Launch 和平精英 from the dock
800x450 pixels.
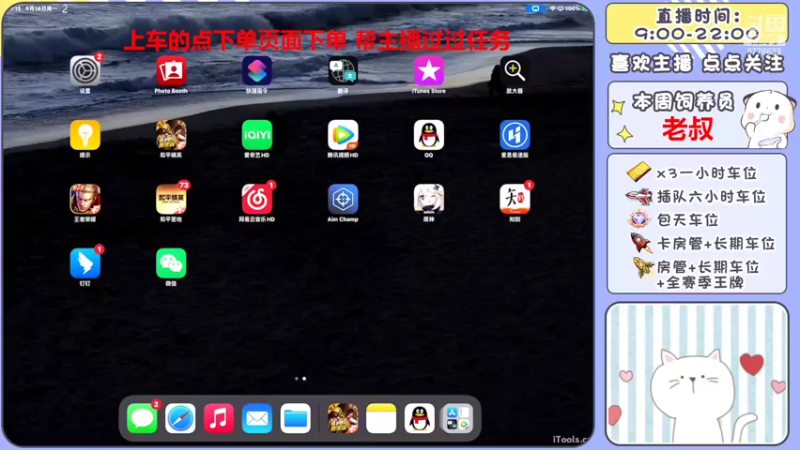[x=343, y=418]
